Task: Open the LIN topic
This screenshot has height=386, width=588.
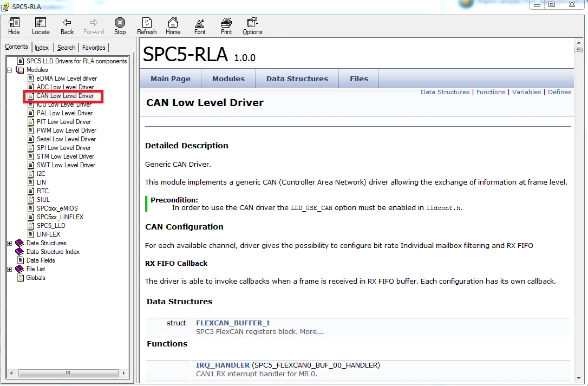Action: [x=41, y=182]
